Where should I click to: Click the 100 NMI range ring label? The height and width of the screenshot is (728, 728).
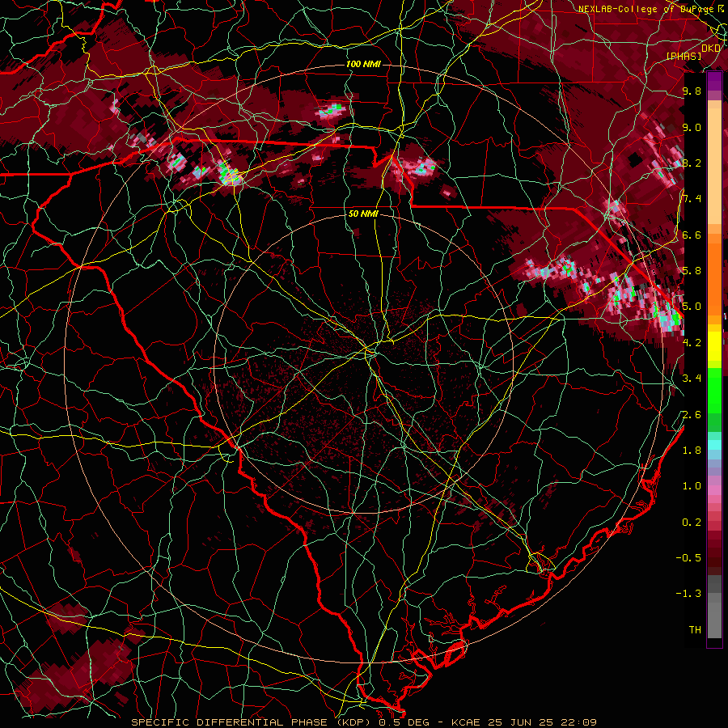click(363, 64)
